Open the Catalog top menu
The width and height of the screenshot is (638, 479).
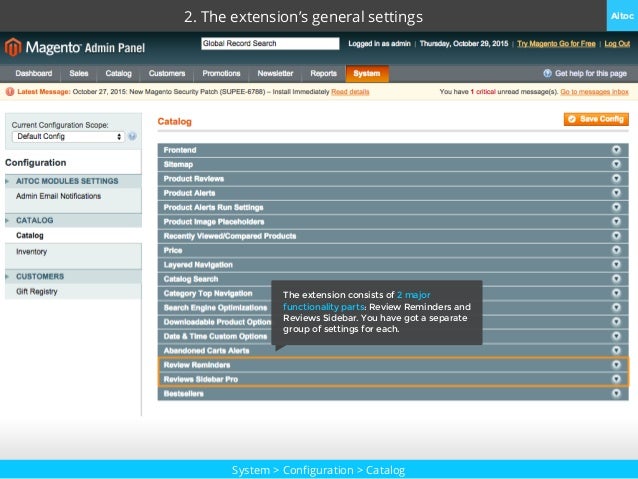118,73
